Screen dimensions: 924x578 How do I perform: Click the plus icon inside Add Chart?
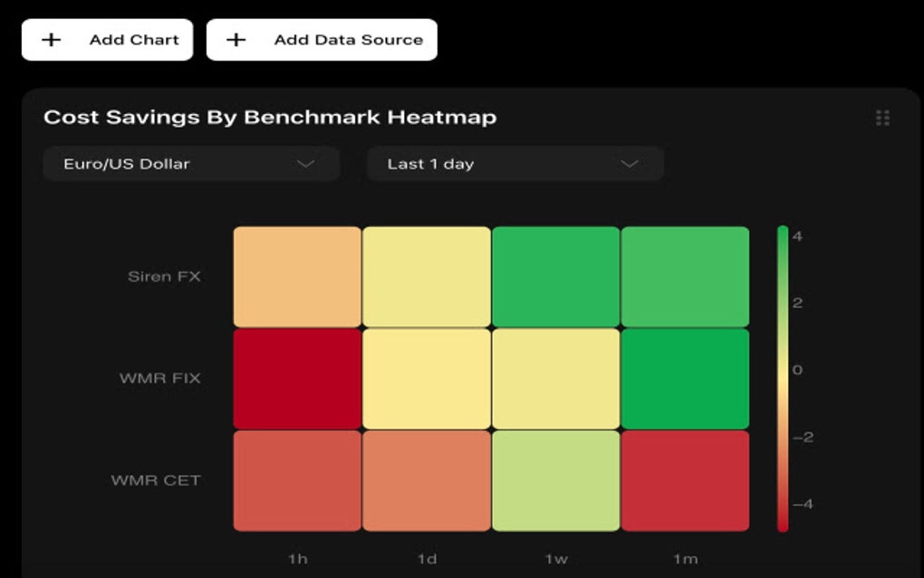(53, 39)
